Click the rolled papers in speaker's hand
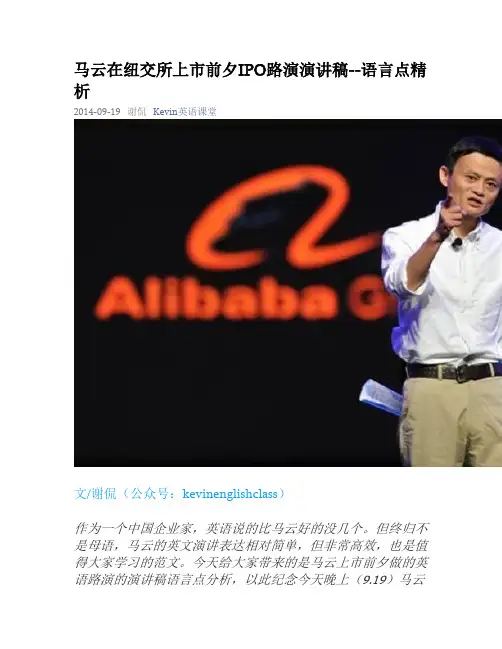The height and width of the screenshot is (649, 502). (x=381, y=397)
